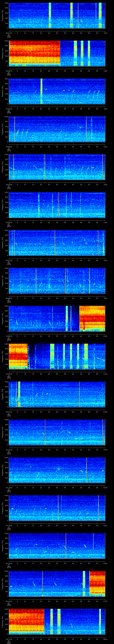114x644 pixels.
Task: Select the spectrogram panel starting at 18:02:00
Action: (x=57, y=54)
